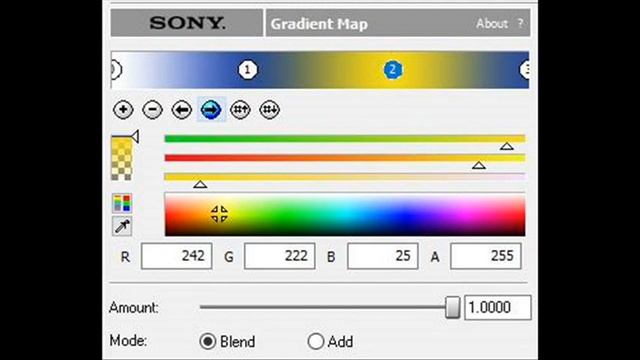Image resolution: width=640 pixels, height=360 pixels.
Task: Open the About link
Action: [x=491, y=24]
